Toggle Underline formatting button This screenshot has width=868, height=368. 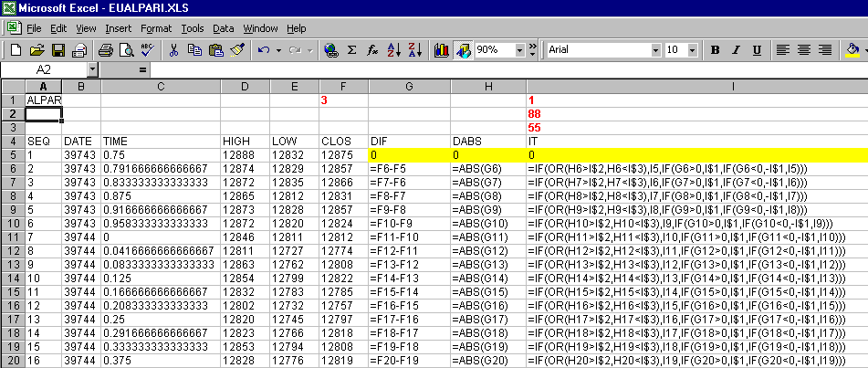click(x=758, y=49)
